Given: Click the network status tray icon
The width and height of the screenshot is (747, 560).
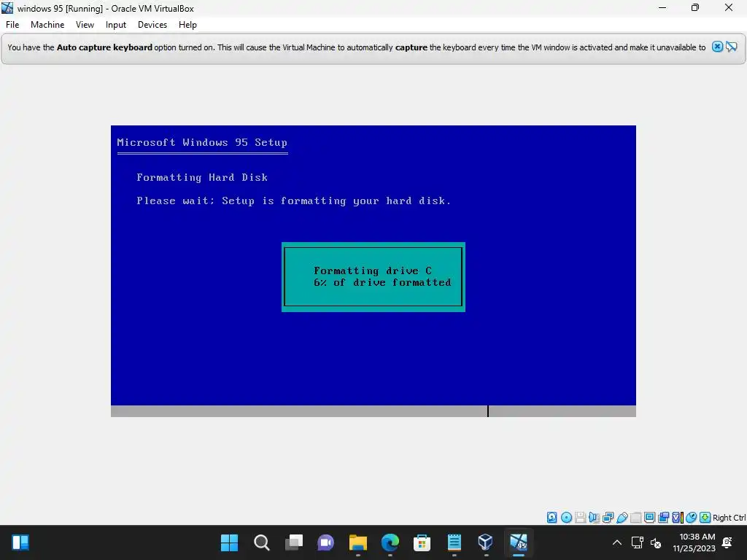Looking at the screenshot, I should 638,542.
